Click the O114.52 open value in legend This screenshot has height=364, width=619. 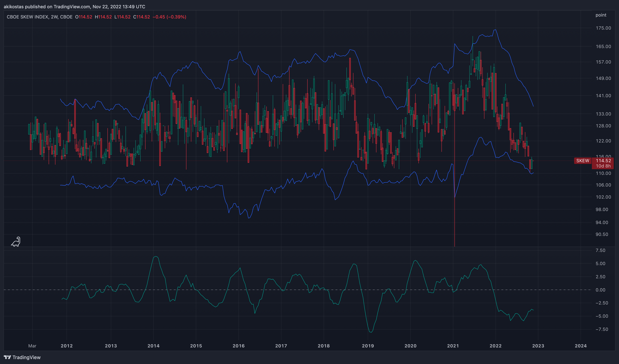click(84, 17)
